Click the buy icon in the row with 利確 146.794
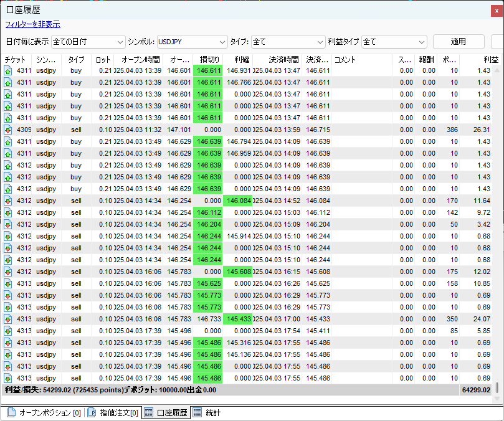Viewport: 504px width, 421px height. click(8, 142)
